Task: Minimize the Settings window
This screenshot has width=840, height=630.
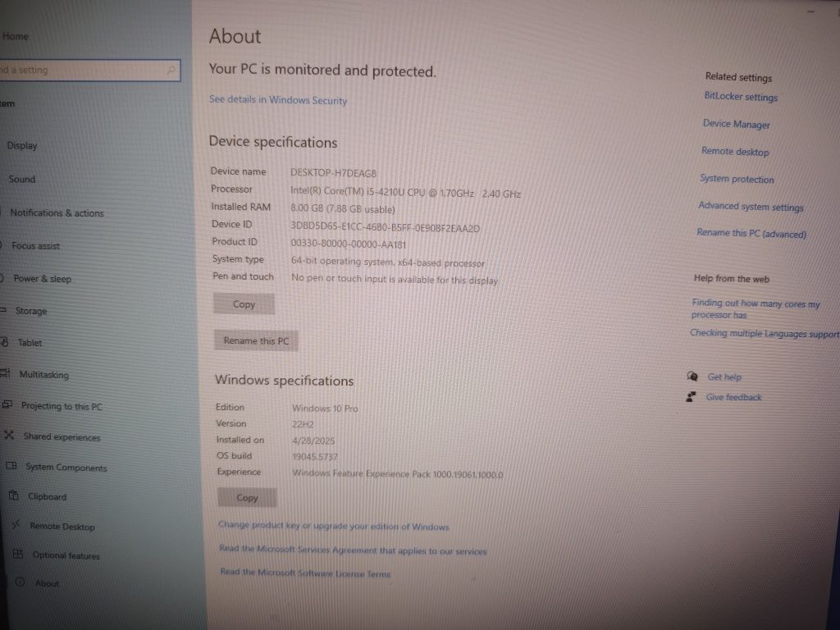Action: [x=811, y=11]
